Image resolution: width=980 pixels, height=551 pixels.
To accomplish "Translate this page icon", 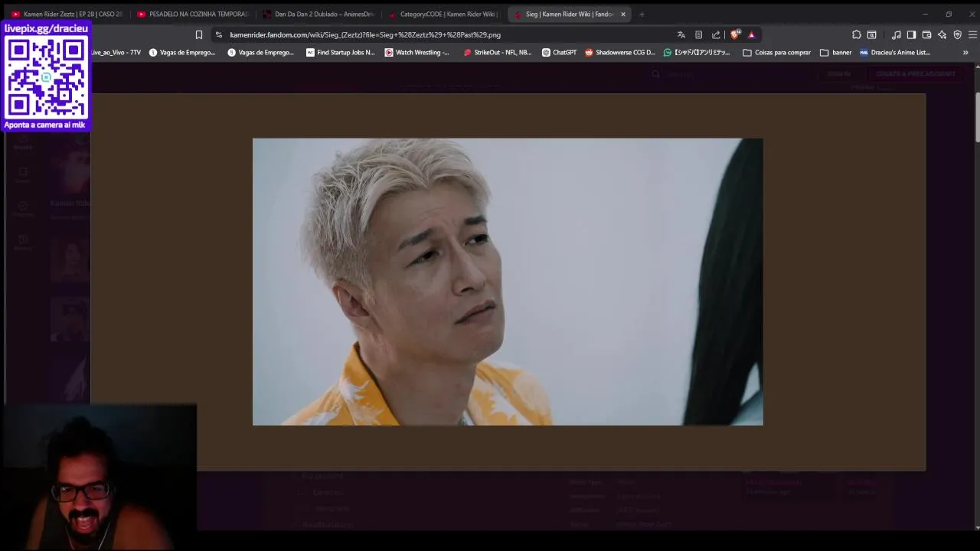I will [681, 34].
